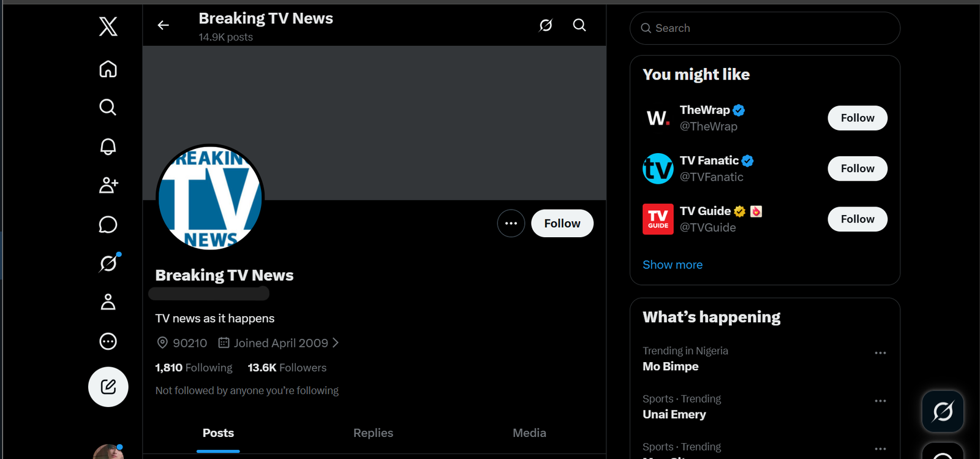This screenshot has width=980, height=459.
Task: Expand Joined April 2009 chevron
Action: [336, 343]
